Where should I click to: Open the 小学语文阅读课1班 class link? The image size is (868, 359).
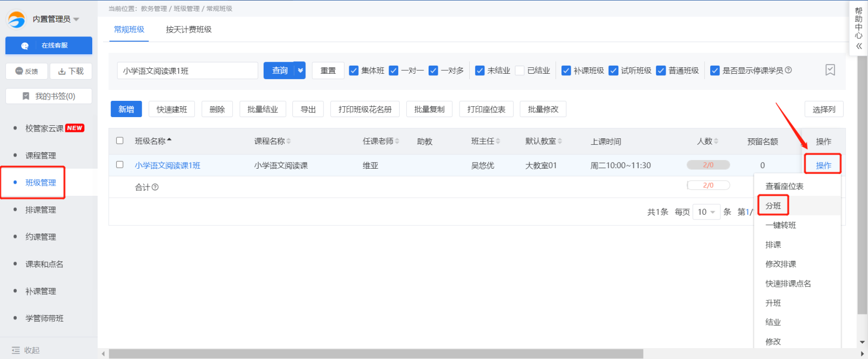(168, 165)
